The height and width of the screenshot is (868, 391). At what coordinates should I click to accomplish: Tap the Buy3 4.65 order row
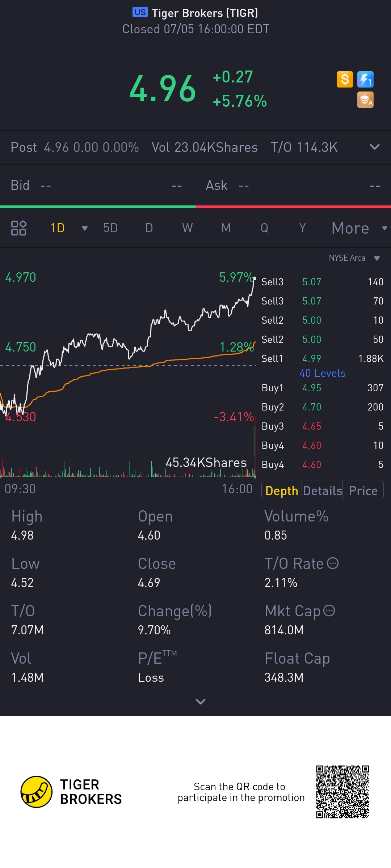(x=323, y=426)
